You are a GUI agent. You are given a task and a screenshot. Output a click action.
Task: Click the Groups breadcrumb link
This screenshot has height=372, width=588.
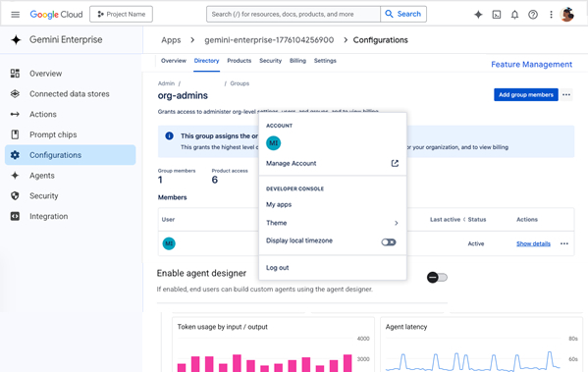[x=240, y=83]
